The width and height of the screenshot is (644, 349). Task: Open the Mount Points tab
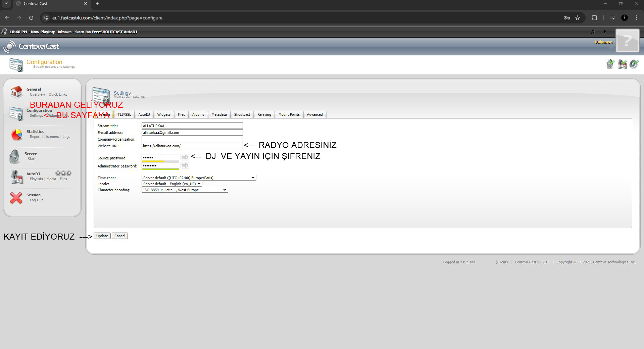(289, 114)
